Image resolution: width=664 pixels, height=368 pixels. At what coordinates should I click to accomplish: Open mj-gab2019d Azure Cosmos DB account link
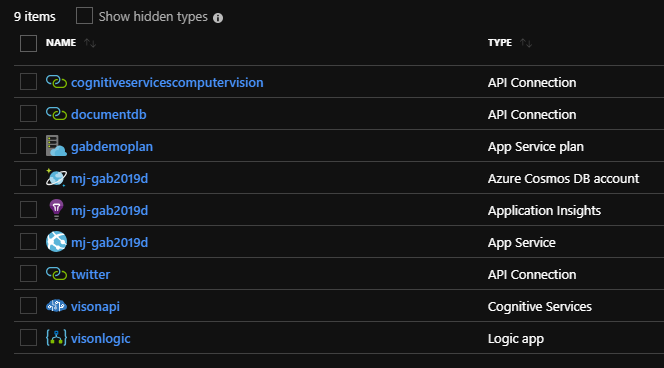110,179
